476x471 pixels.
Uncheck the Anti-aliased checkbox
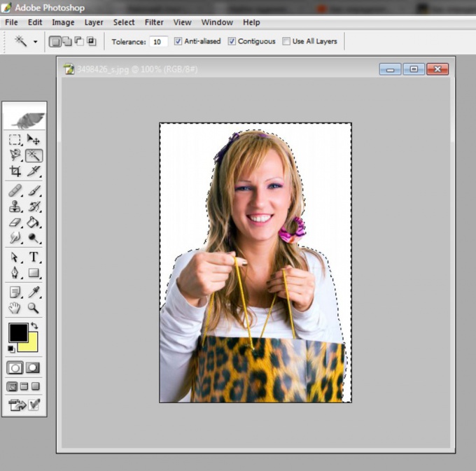coord(178,41)
